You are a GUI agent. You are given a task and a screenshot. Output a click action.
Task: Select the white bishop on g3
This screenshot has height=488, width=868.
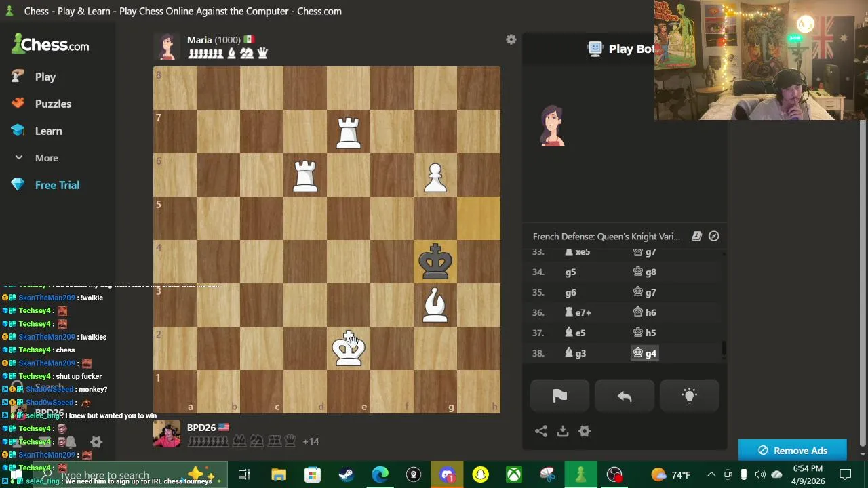coord(435,305)
